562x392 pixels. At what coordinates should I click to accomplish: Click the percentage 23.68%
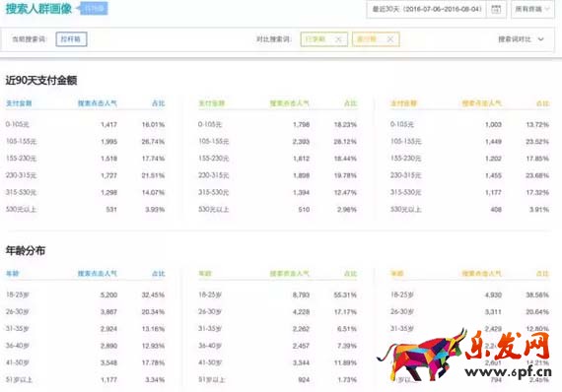click(x=537, y=175)
